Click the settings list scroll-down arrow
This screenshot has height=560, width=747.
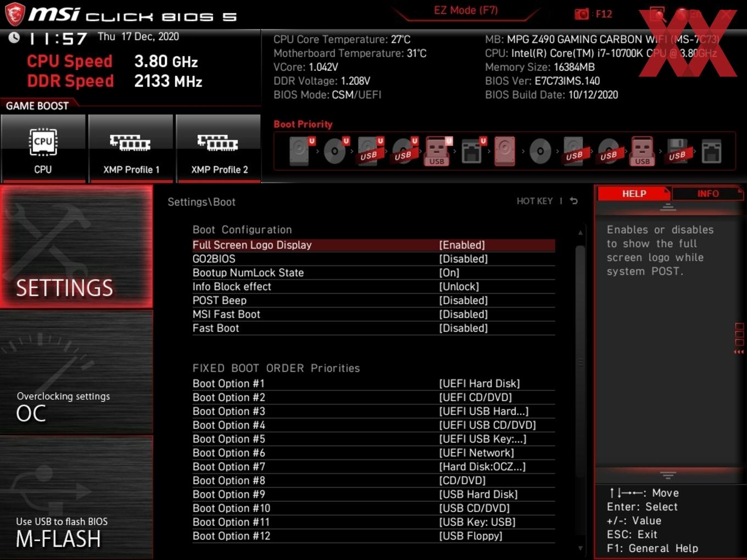point(580,548)
